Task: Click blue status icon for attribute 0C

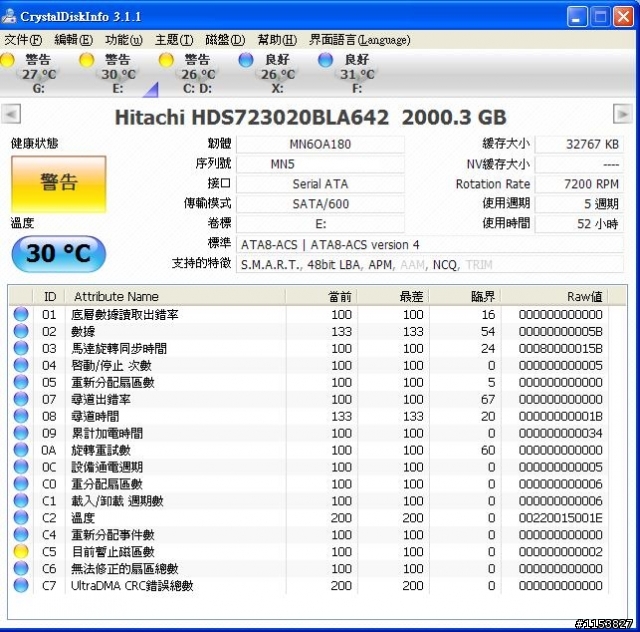Action: coord(21,467)
